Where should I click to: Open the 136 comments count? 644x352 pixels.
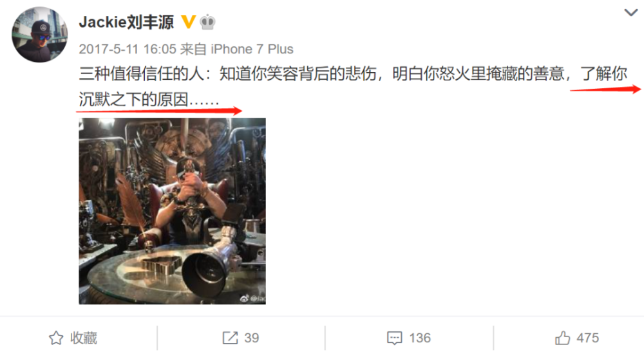pos(420,338)
